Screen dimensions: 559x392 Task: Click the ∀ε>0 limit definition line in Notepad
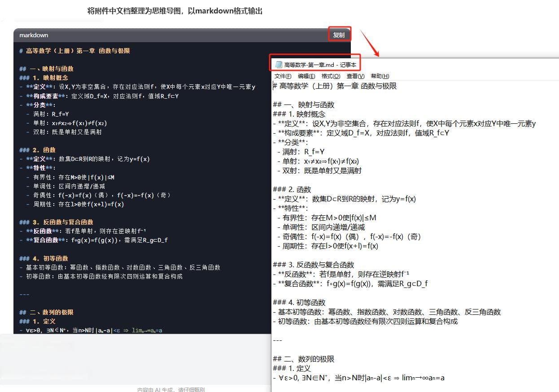(359, 378)
